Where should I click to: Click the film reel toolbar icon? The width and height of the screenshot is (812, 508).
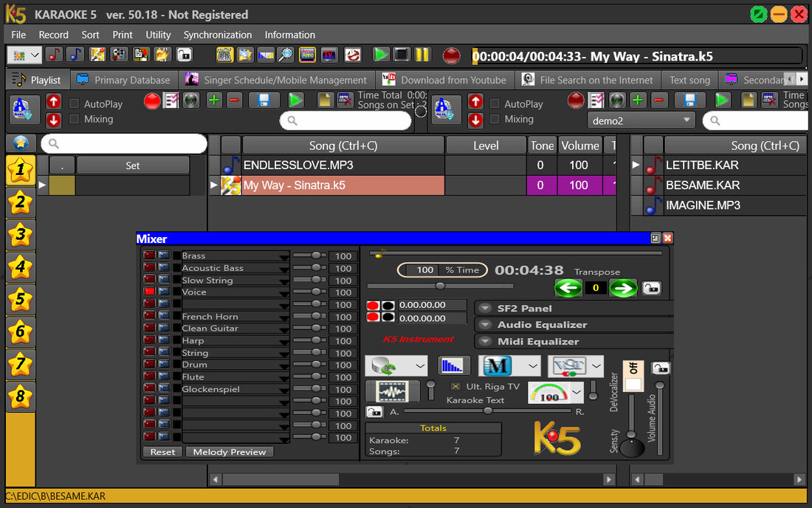[119, 55]
